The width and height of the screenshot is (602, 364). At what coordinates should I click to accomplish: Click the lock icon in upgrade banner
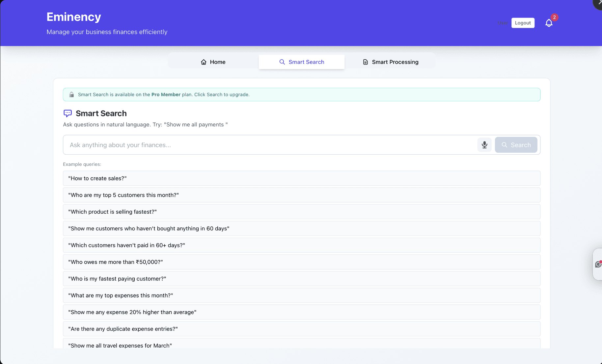coord(71,95)
